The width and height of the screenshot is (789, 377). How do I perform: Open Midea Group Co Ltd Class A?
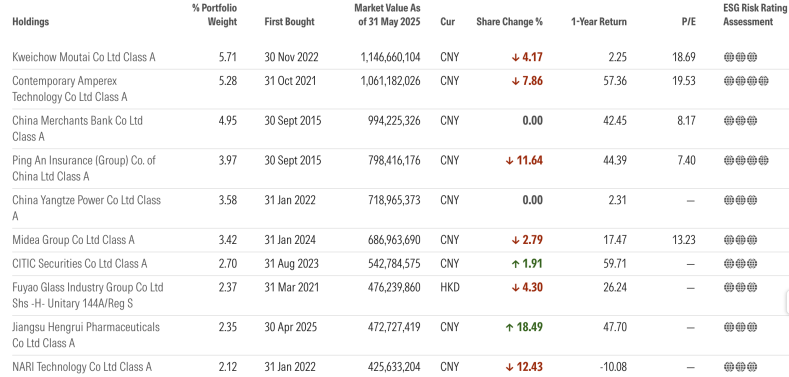click(x=73, y=240)
